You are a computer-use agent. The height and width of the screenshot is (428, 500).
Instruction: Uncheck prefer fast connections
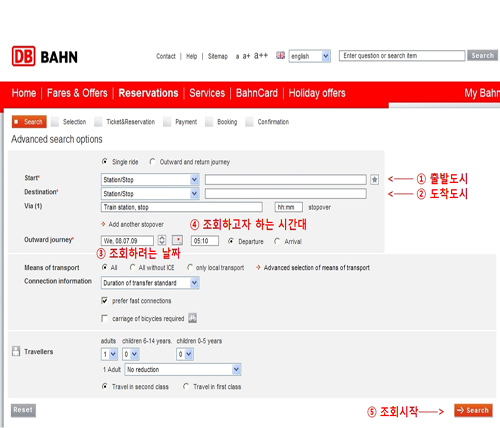click(104, 301)
